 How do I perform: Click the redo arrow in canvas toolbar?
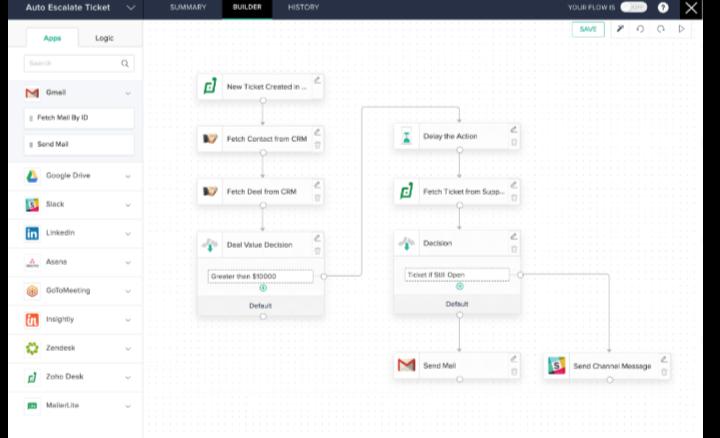pyautogui.click(x=661, y=29)
